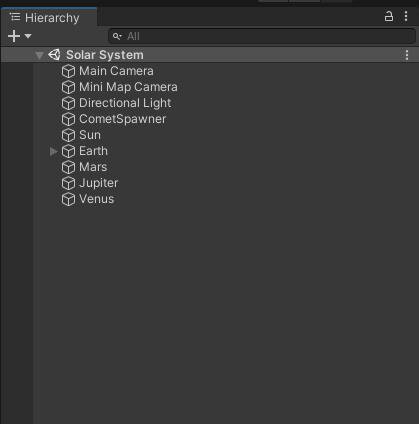Click the cube icon beside CometSpawner
This screenshot has width=419, height=424.
(x=68, y=119)
